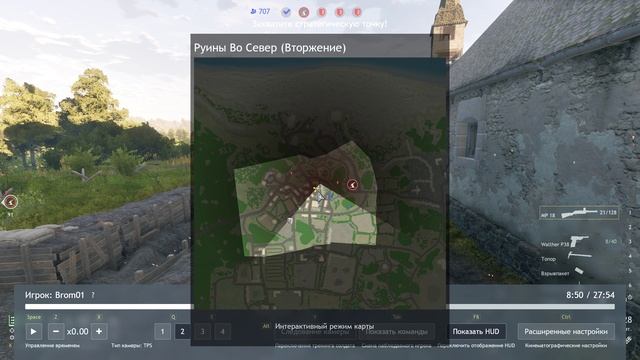The height and width of the screenshot is (360, 640).
Task: Decrease replay speed with the minus button
Action: (x=56, y=331)
